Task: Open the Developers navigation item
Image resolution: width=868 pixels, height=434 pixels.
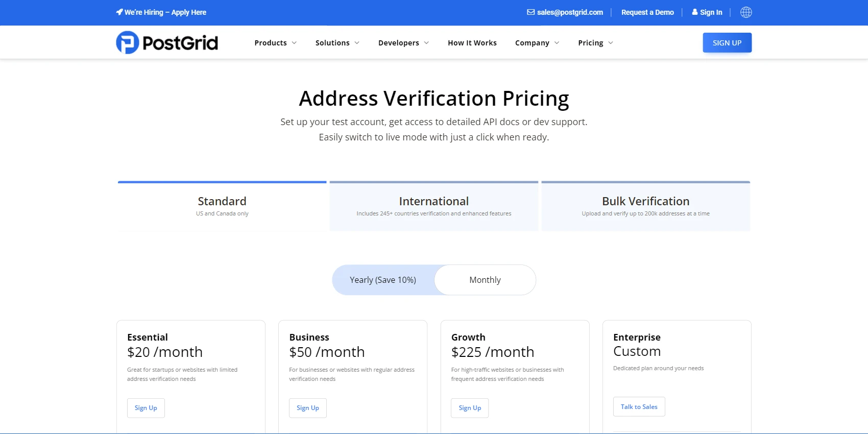Action: 399,43
